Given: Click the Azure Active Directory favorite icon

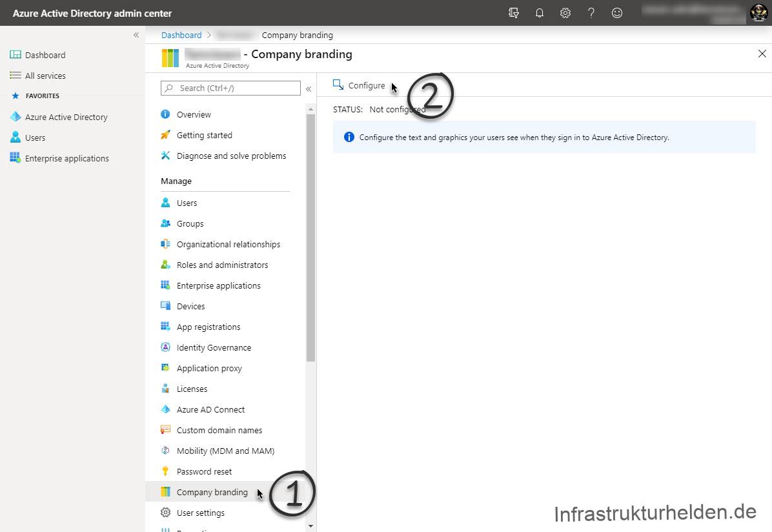Looking at the screenshot, I should pos(15,117).
